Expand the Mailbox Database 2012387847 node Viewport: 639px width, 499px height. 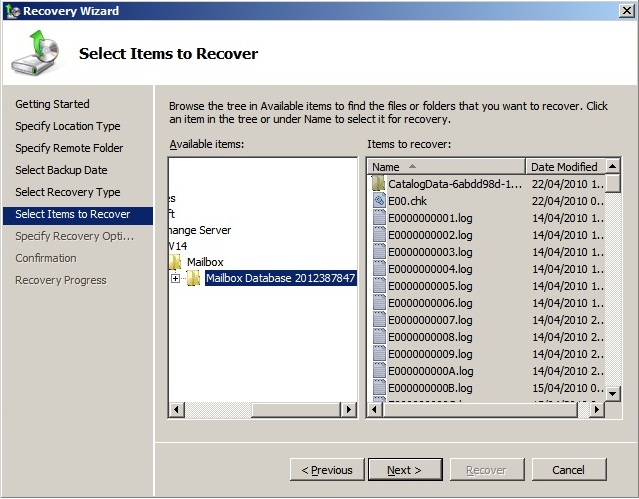tap(175, 278)
